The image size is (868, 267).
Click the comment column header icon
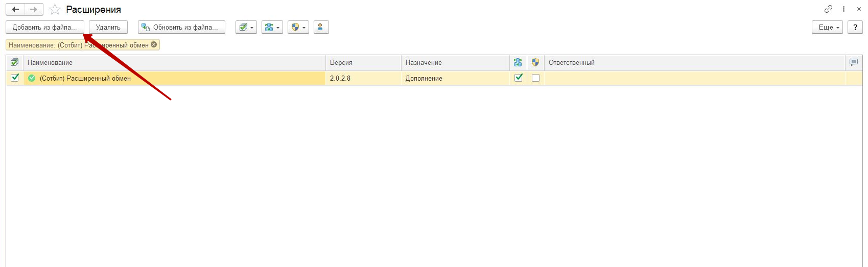pyautogui.click(x=853, y=62)
